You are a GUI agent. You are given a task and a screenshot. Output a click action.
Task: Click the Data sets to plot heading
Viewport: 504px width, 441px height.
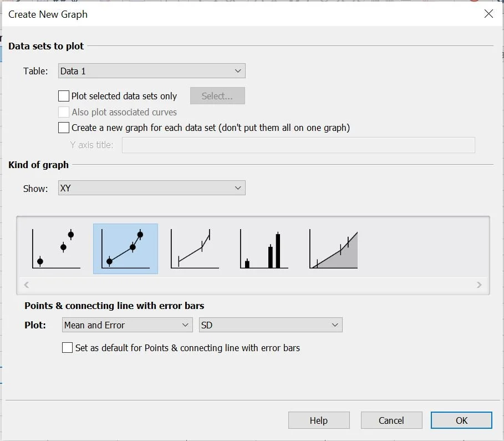tap(46, 46)
